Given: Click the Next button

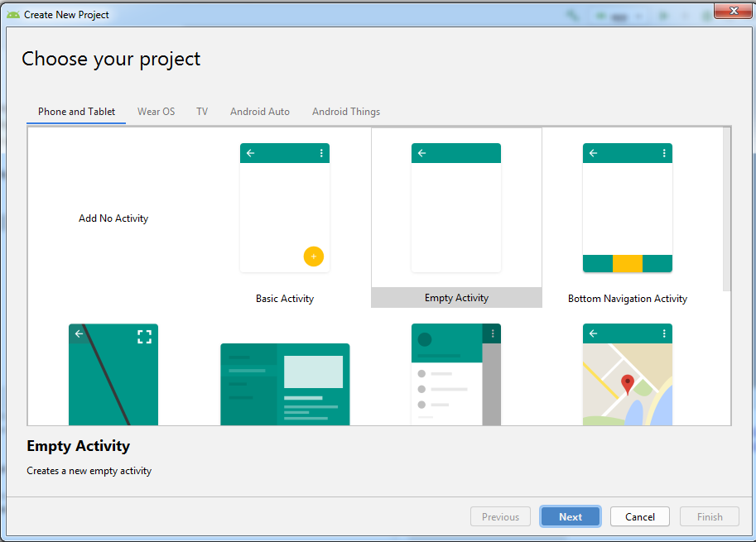Looking at the screenshot, I should click(570, 516).
